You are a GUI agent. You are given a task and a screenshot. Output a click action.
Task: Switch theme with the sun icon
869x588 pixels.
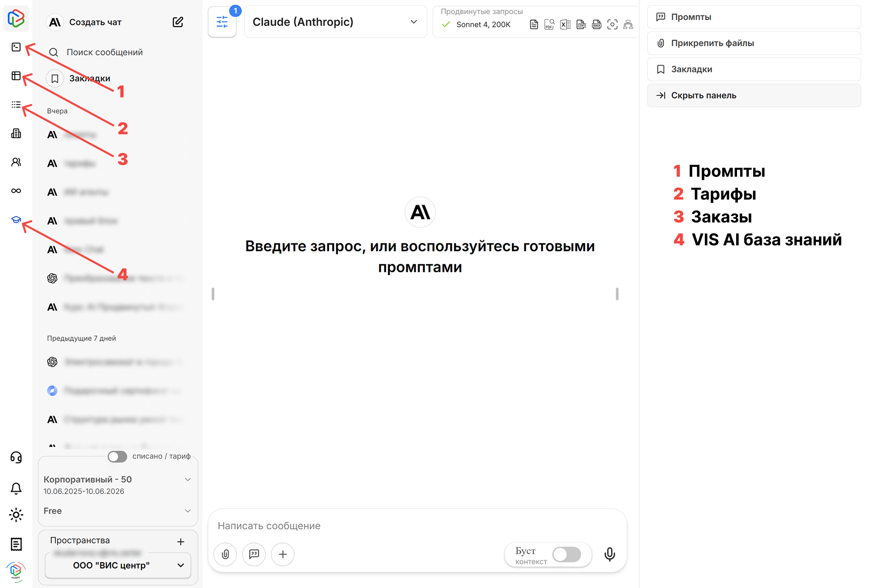point(16,515)
